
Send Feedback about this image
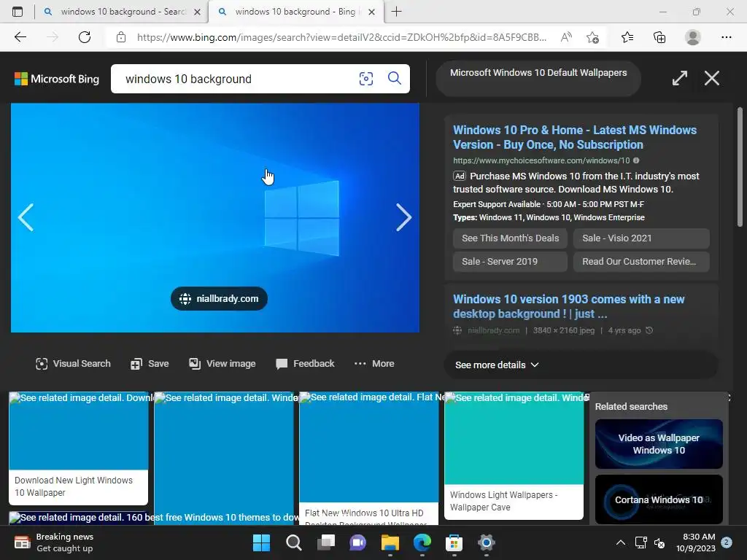point(305,364)
